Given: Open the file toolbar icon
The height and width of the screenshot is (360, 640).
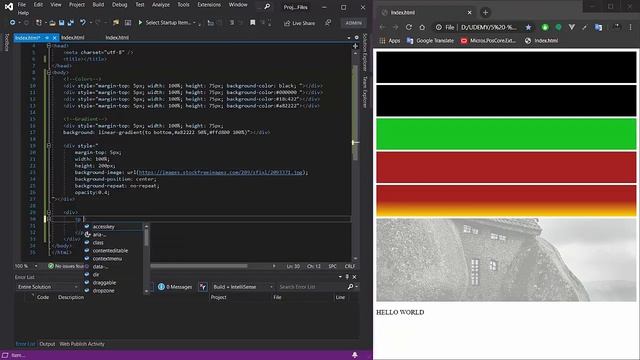Looking at the screenshot, I should (52, 23).
